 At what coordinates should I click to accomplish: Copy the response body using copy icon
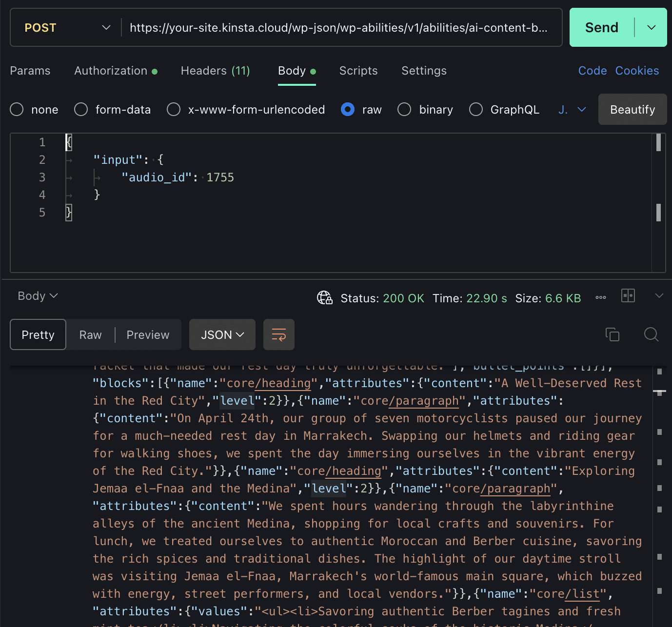pyautogui.click(x=613, y=334)
